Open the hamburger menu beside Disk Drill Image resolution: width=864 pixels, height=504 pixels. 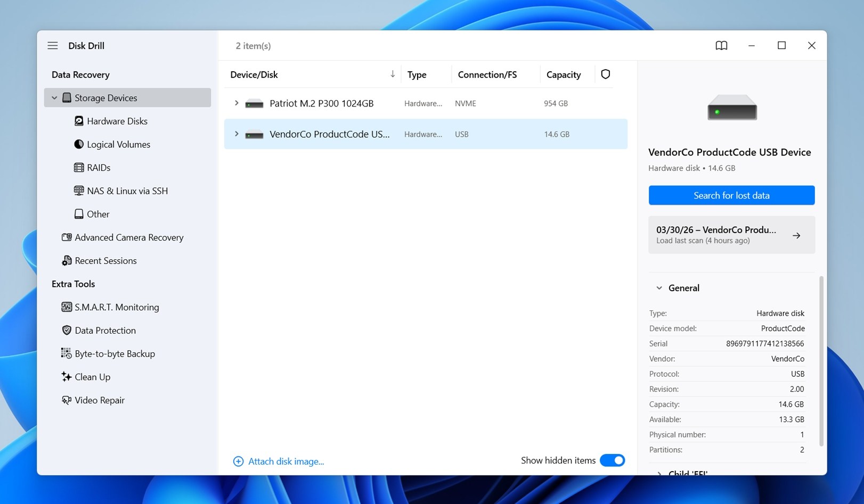(x=52, y=46)
